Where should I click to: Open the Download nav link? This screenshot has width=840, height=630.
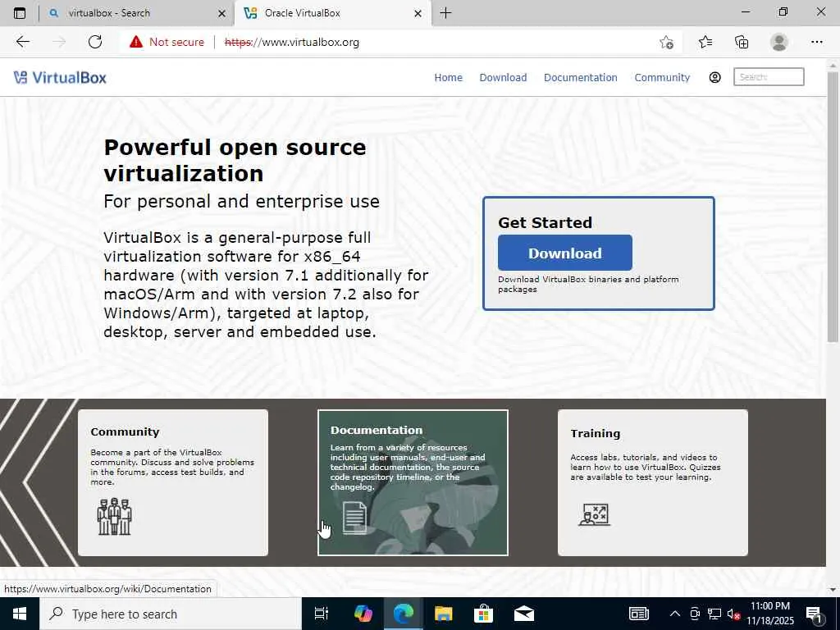pos(503,78)
